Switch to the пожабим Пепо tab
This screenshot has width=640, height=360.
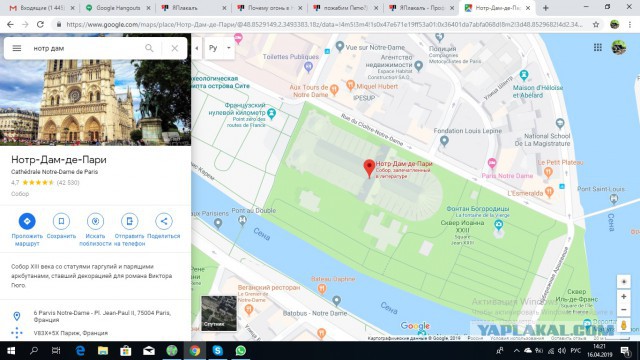click(346, 8)
